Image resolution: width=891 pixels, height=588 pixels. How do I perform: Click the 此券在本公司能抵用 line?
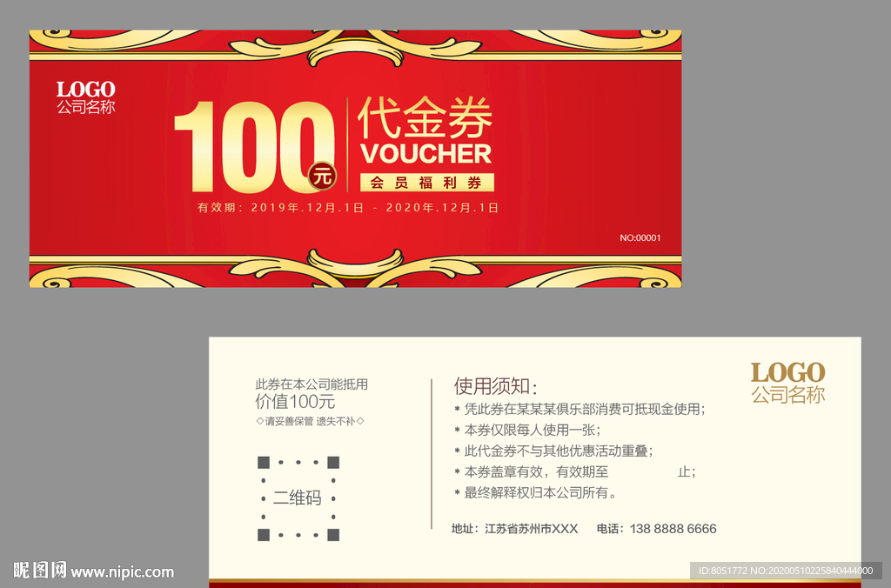click(312, 384)
